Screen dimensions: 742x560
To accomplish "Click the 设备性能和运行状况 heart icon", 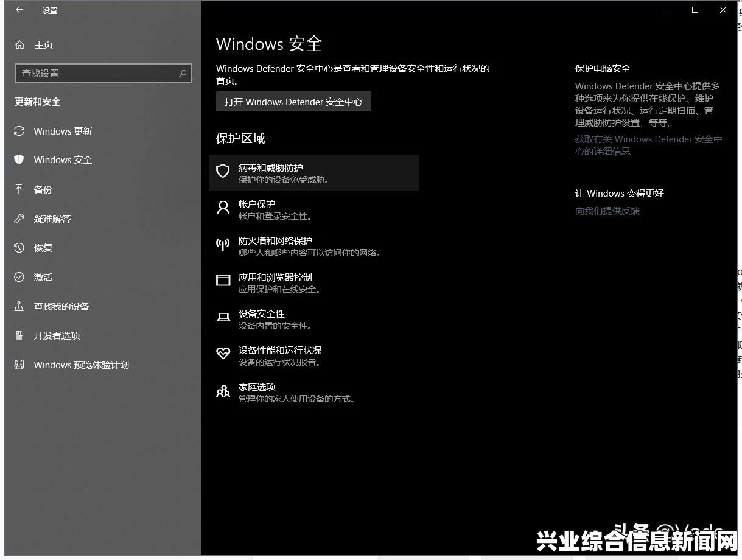I will click(x=223, y=354).
